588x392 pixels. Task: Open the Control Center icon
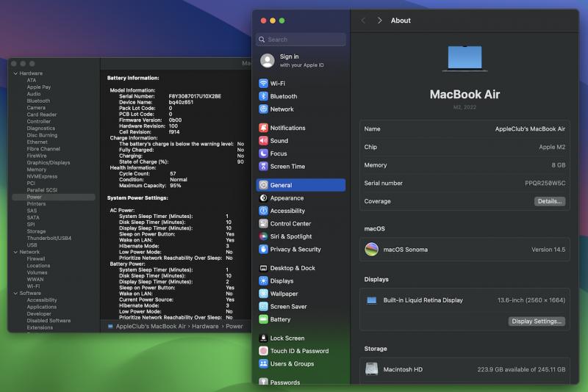[264, 224]
